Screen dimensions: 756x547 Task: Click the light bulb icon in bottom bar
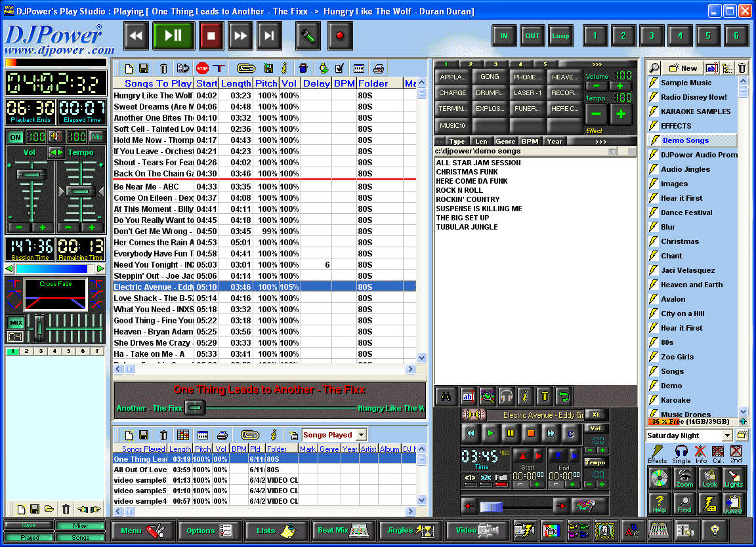(x=715, y=531)
